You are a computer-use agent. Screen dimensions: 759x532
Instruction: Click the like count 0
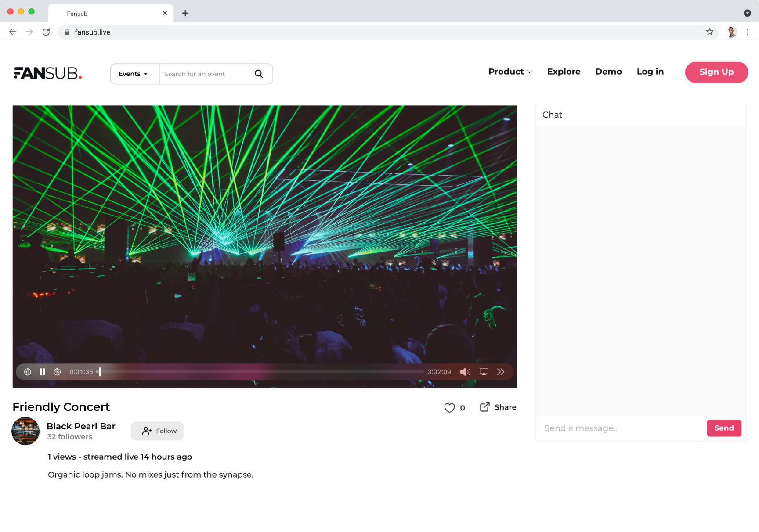[463, 408]
